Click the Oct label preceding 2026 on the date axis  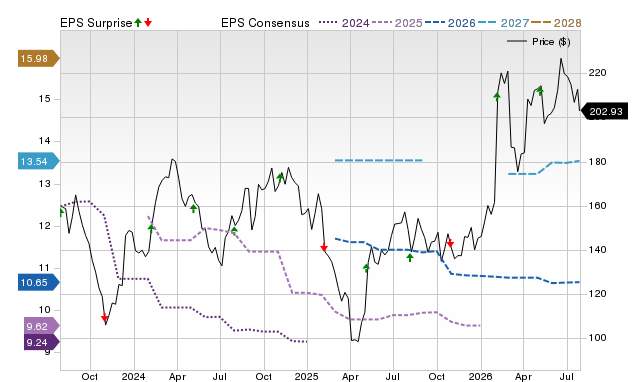click(437, 376)
